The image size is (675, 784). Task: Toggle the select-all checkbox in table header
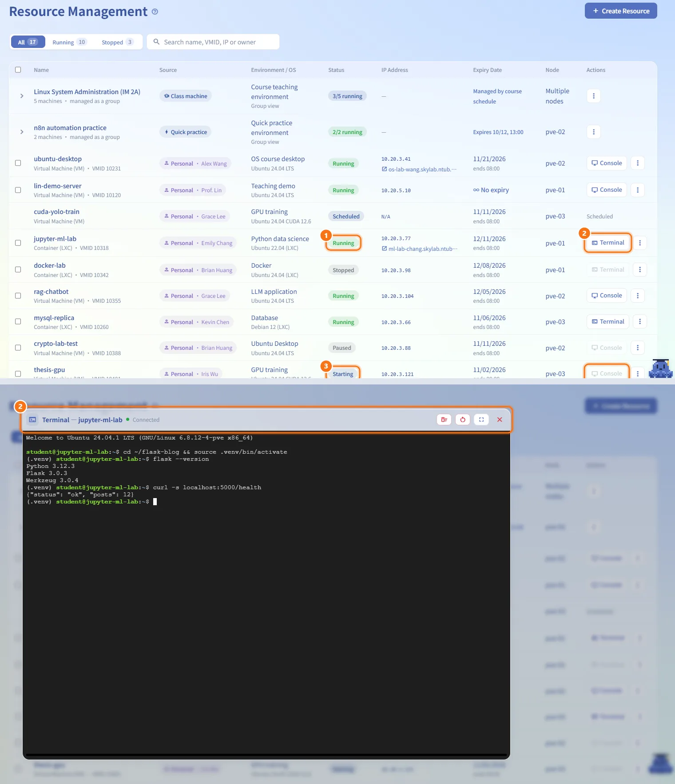click(x=18, y=70)
